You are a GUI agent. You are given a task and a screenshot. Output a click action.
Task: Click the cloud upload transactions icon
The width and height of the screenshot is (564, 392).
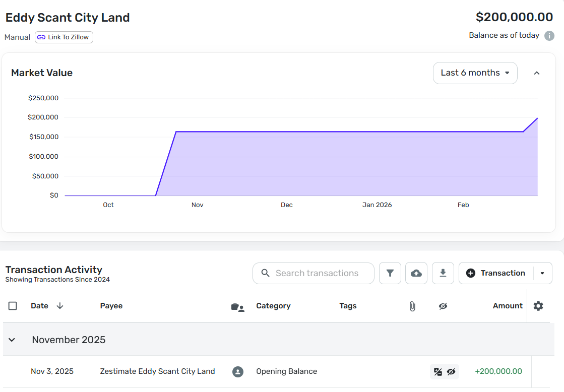416,273
